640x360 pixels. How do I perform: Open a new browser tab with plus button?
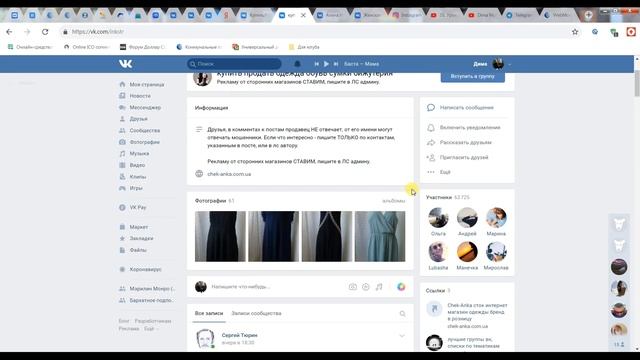tap(589, 15)
